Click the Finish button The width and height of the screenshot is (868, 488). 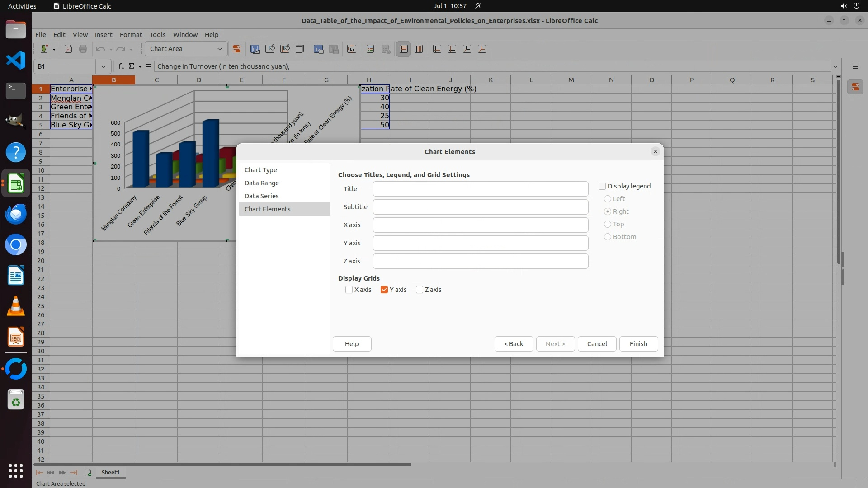[638, 344]
